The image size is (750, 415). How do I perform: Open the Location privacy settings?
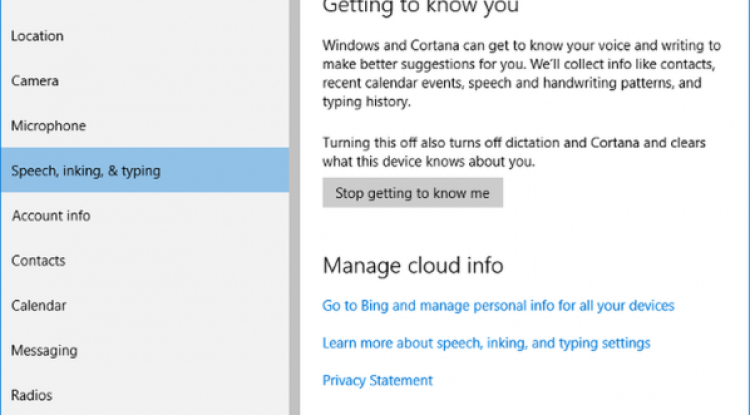[x=145, y=36]
